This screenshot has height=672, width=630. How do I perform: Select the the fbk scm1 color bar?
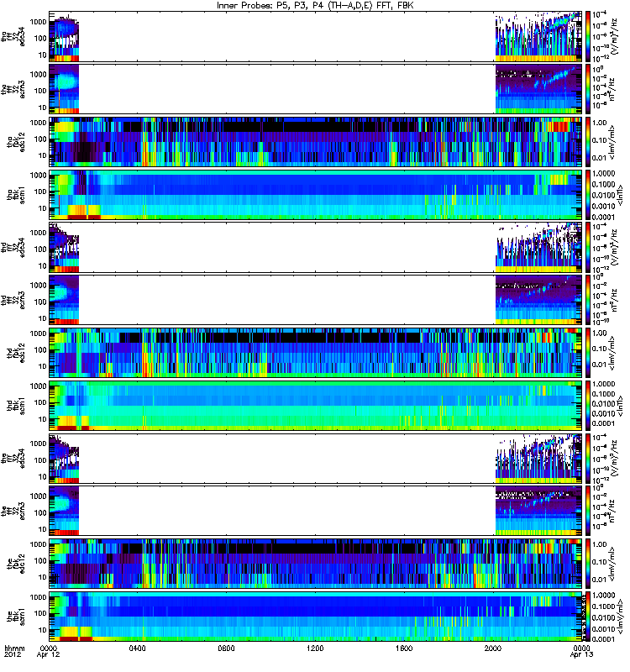[x=588, y=617]
